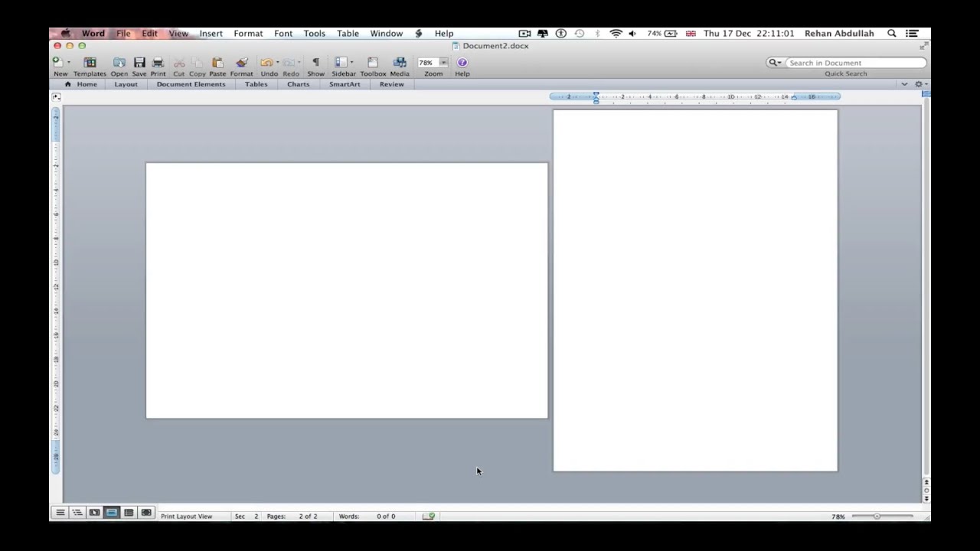
Task: Click the vertical scrollbar
Action: click(x=926, y=287)
